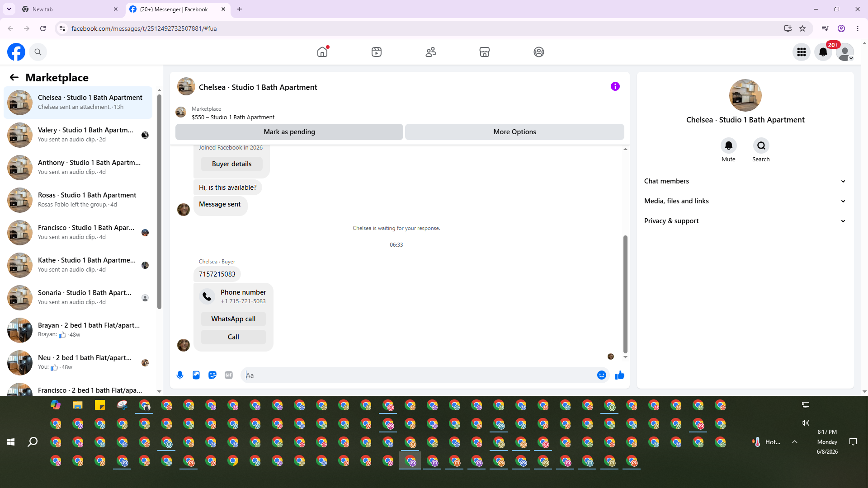Open the notifications bell with 20+ badge
This screenshot has height=488, width=868.
823,52
